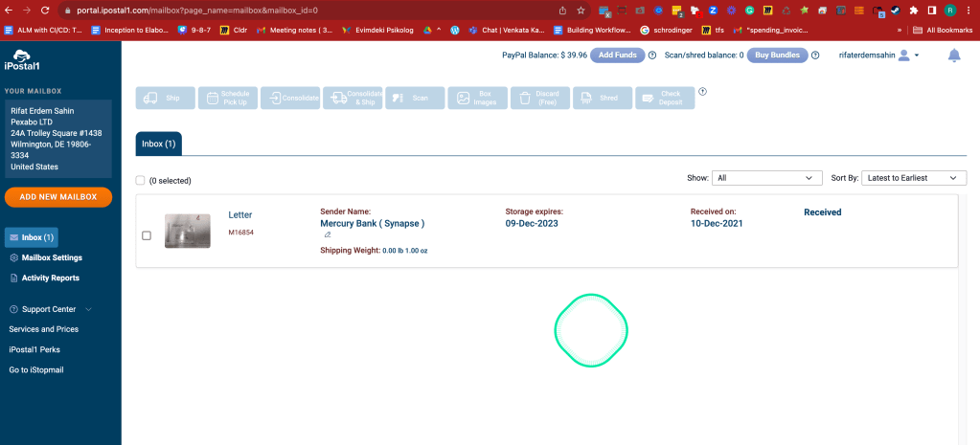Click help icon next to Buy Bundles
Image resolution: width=980 pixels, height=445 pixels.
(x=815, y=55)
